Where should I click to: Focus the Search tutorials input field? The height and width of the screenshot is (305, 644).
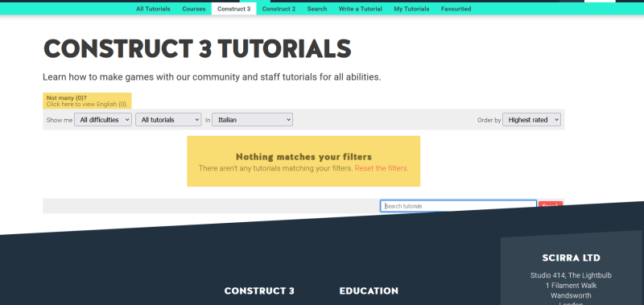[x=458, y=206]
